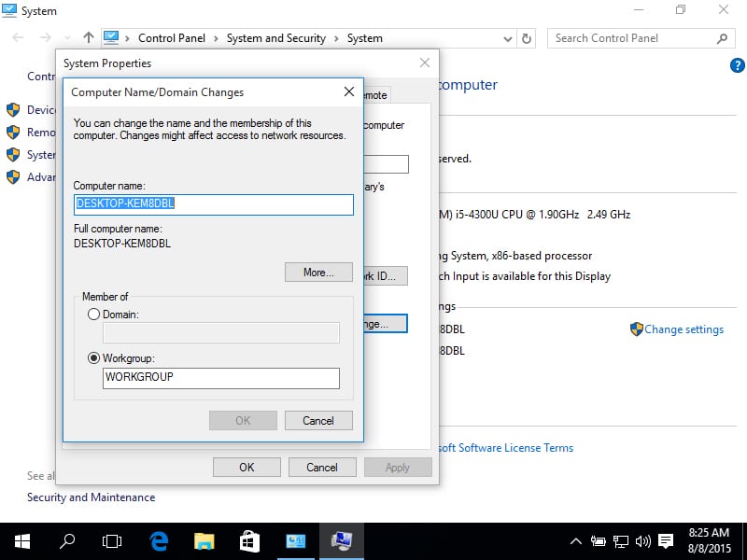Image resolution: width=747 pixels, height=560 pixels.
Task: Click the network tray icon
Action: tap(620, 541)
